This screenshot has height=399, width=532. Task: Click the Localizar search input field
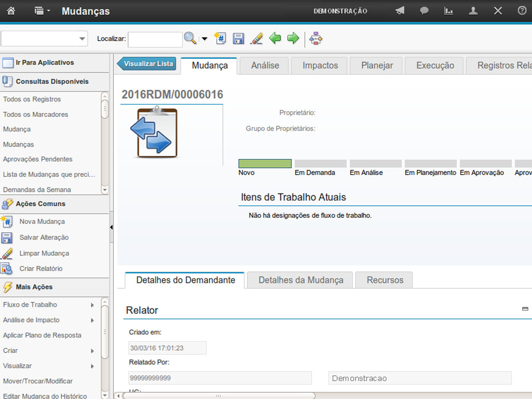click(155, 39)
